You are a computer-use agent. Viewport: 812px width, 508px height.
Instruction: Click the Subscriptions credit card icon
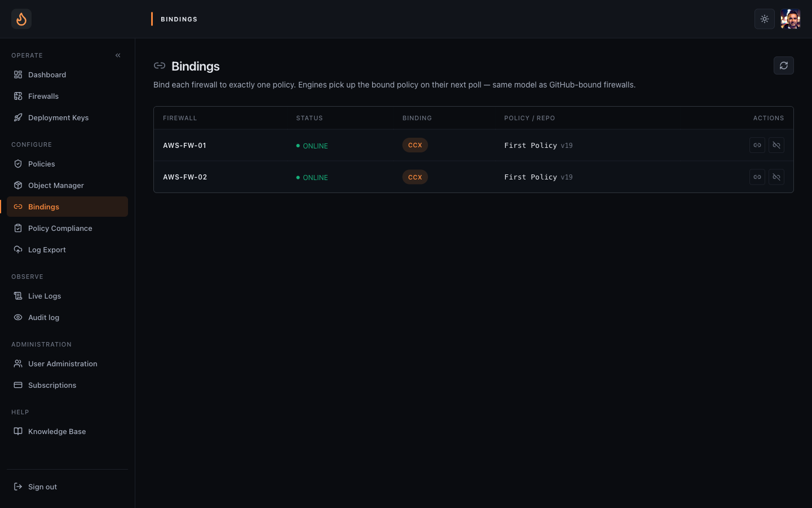click(x=18, y=385)
